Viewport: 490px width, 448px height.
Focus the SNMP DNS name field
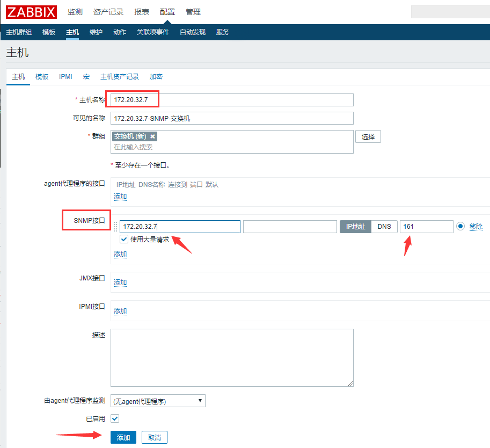coord(290,227)
